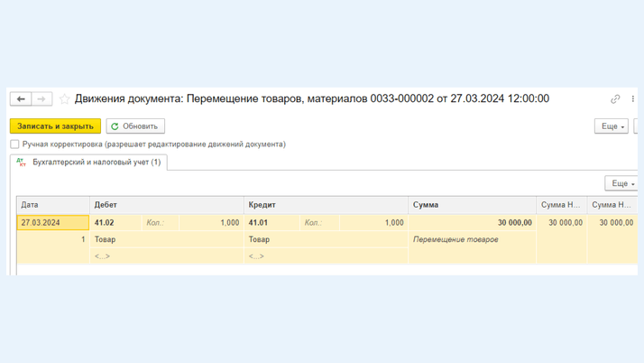This screenshot has width=644, height=363.
Task: Click Записать и закрыть button
Action: pyautogui.click(x=55, y=126)
